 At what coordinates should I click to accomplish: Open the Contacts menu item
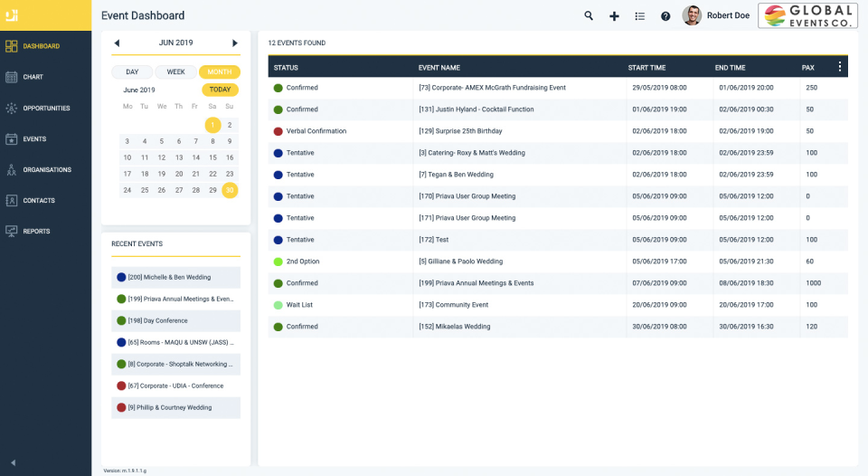pyautogui.click(x=38, y=200)
